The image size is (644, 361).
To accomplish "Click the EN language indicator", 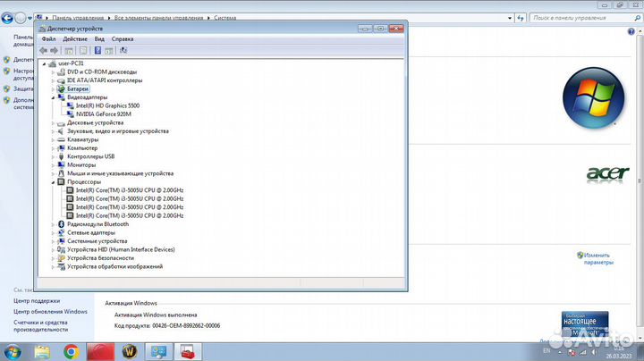I will 547,351.
